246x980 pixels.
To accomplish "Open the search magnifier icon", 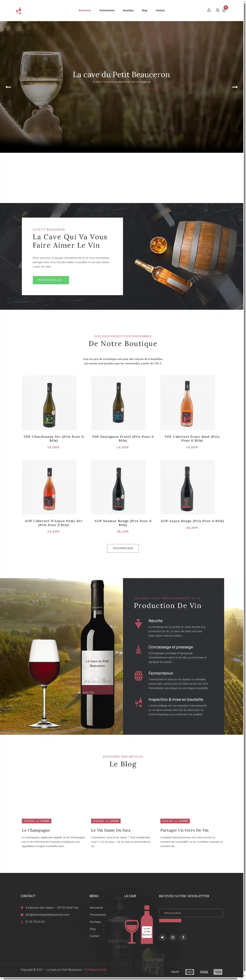I will (x=217, y=10).
